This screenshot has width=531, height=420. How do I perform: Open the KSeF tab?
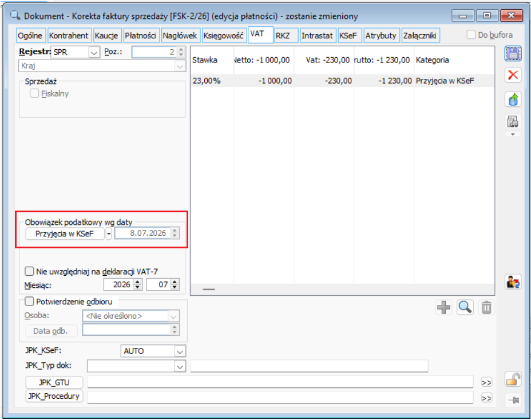point(348,35)
